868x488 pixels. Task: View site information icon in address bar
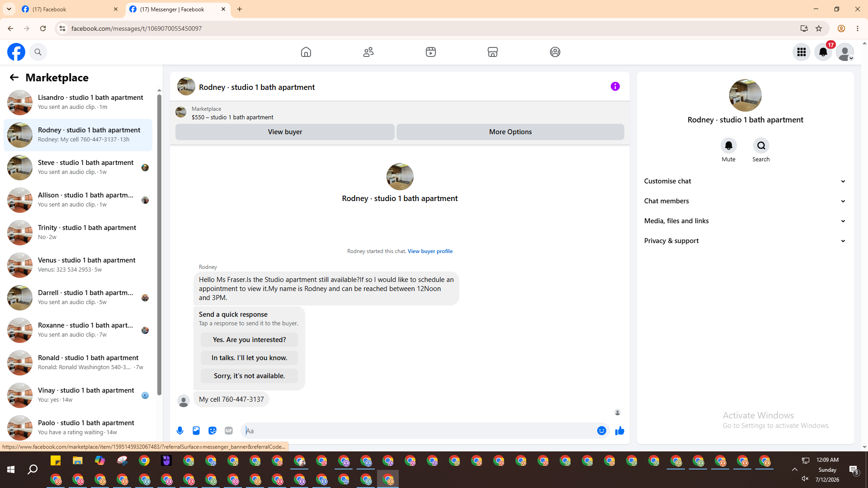pos(62,28)
